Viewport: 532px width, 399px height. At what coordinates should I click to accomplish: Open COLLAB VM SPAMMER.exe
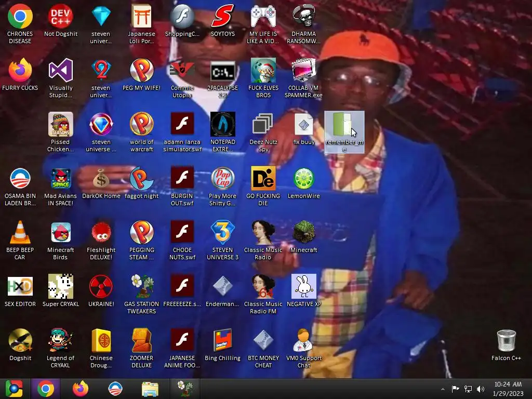(303, 71)
